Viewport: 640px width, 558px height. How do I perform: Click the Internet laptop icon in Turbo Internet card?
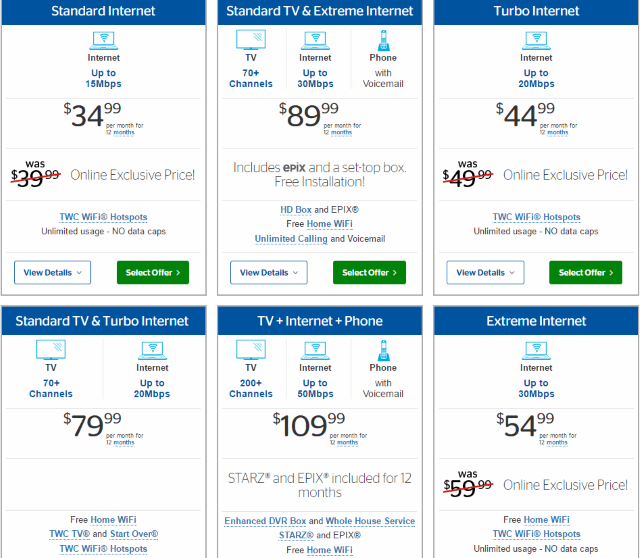(536, 40)
